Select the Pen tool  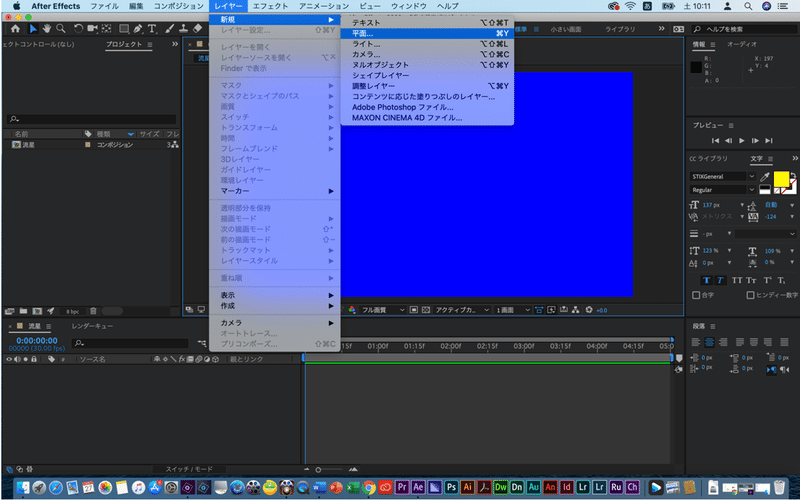click(x=138, y=29)
